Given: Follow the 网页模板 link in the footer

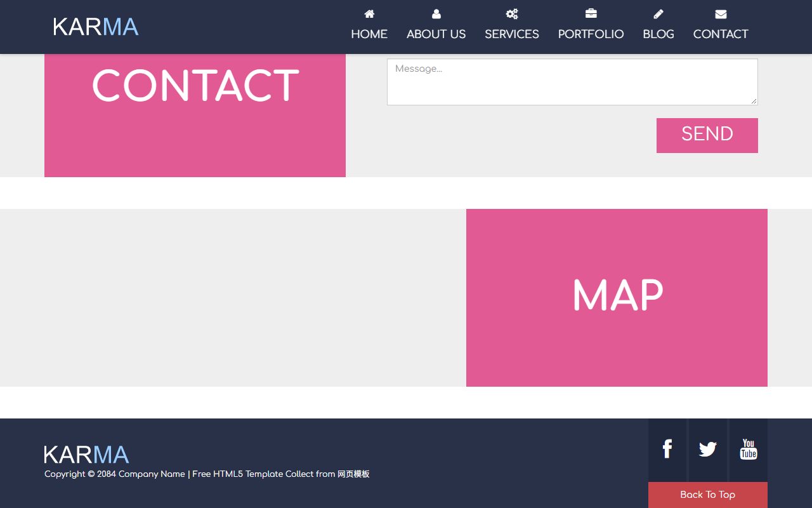Looking at the screenshot, I should click(353, 474).
